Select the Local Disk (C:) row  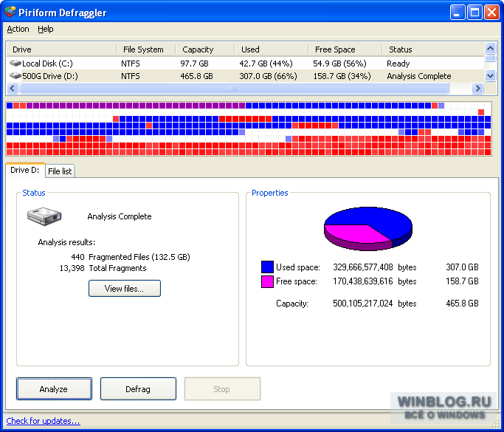pos(245,64)
